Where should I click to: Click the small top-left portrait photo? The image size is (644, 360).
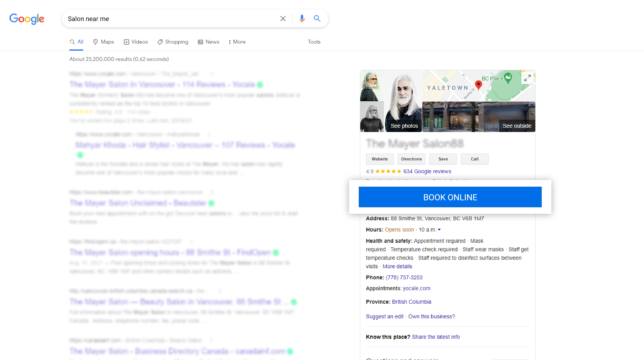[372, 85]
